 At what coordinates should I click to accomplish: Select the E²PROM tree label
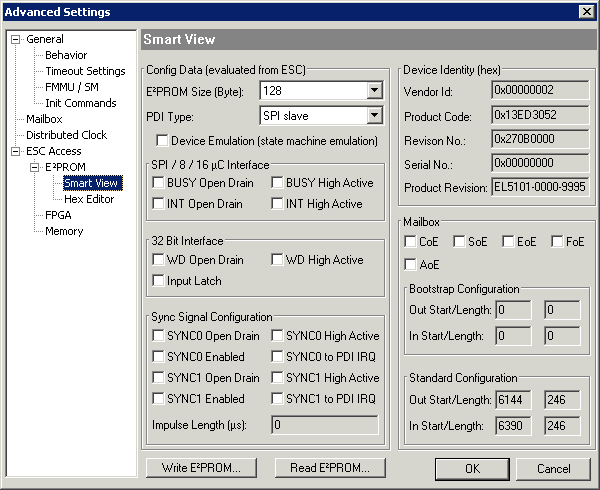coord(65,167)
